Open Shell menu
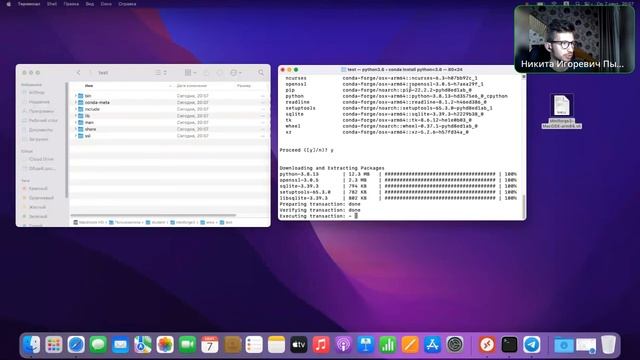This screenshot has width=640, height=360. pyautogui.click(x=52, y=4)
